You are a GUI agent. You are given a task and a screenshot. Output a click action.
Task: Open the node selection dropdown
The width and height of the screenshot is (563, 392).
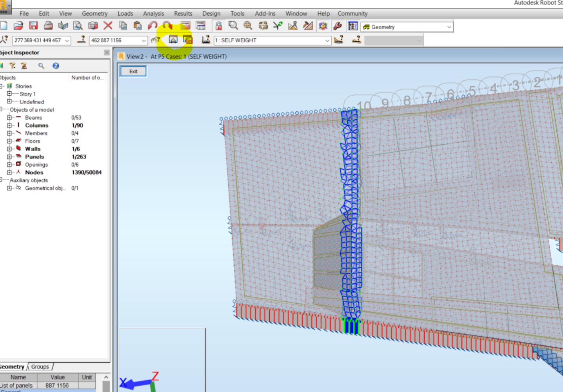click(67, 40)
